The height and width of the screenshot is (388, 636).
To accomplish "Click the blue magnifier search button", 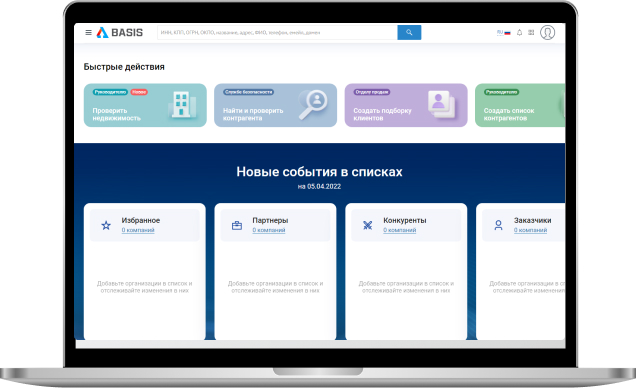I will tap(409, 32).
